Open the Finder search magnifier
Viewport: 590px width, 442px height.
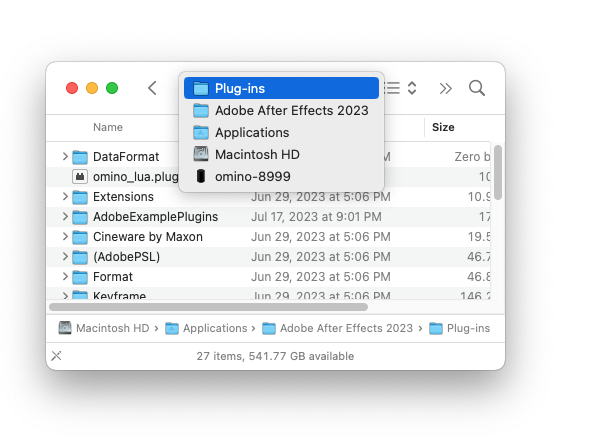point(476,88)
